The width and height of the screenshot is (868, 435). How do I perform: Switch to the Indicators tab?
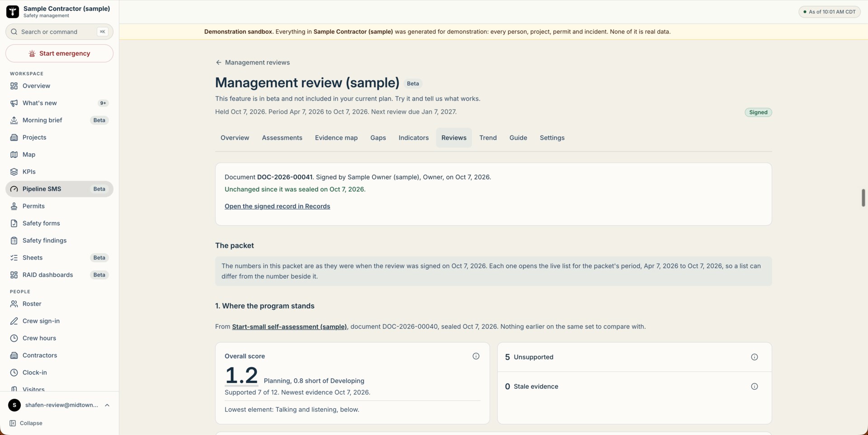(x=414, y=138)
